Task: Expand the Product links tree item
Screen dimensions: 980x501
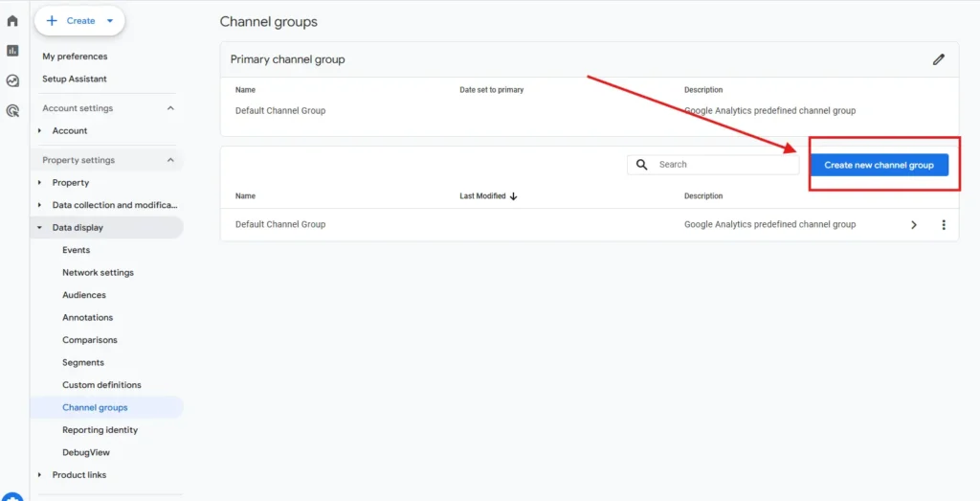Action: coord(39,475)
